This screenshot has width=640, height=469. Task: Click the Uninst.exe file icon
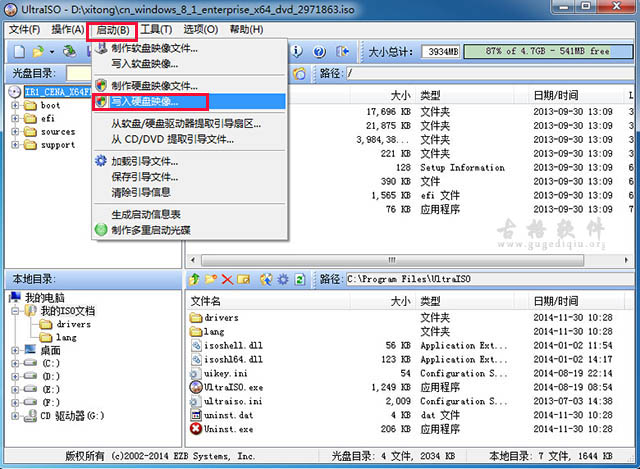(195, 428)
